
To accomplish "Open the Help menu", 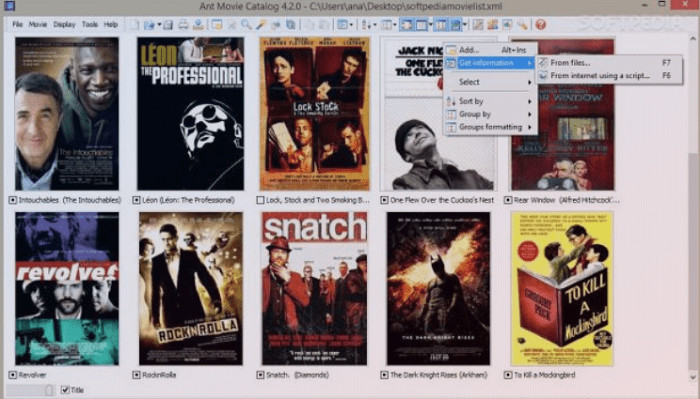I will (x=111, y=25).
